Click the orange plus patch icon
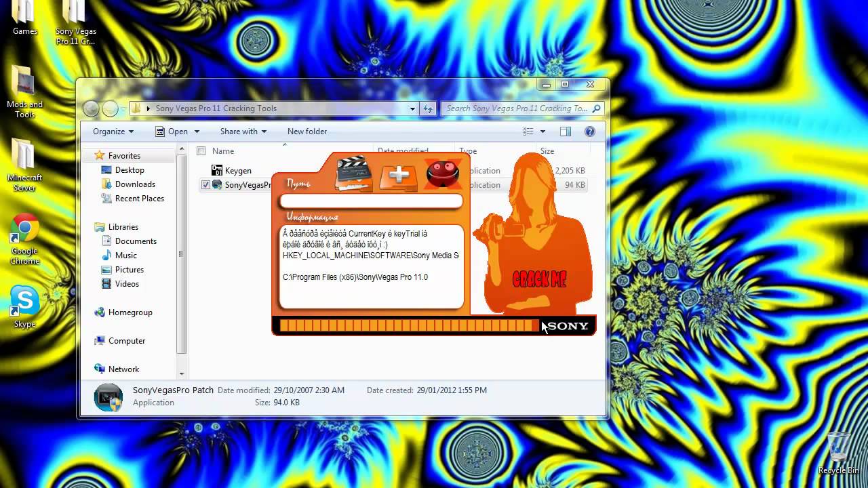 pyautogui.click(x=398, y=176)
